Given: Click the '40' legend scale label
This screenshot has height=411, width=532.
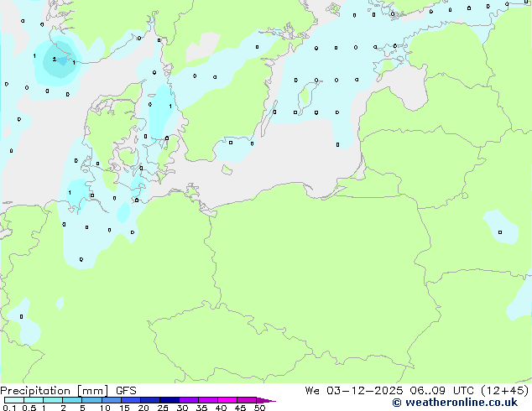Looking at the screenshot, I should pos(221,408).
